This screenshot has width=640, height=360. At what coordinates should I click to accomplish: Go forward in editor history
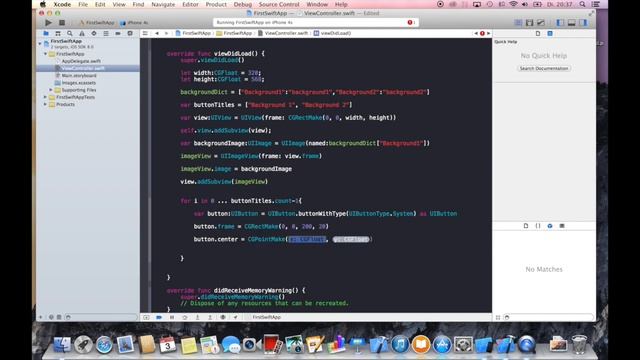tap(166, 33)
